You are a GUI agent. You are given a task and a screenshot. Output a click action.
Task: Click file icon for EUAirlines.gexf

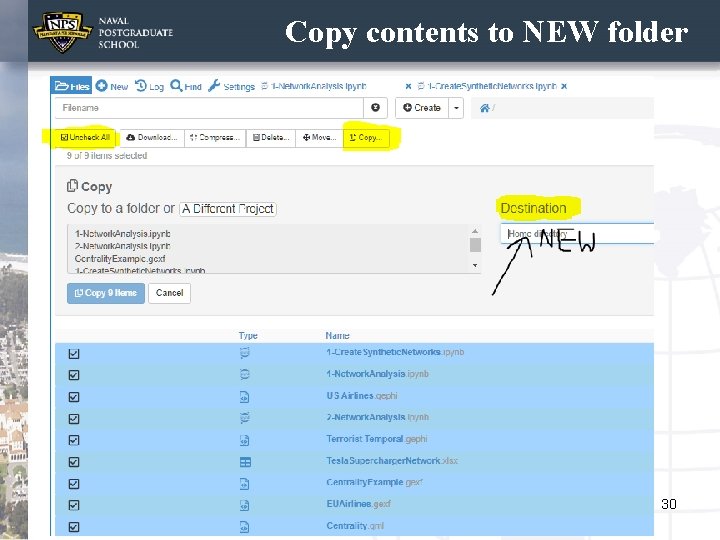245,505
